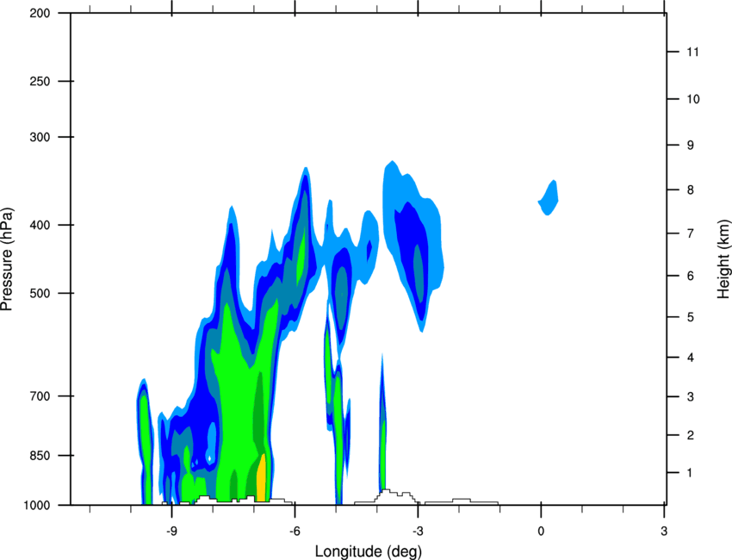
Task: Click the -6 longitude tick label
Action: (x=295, y=531)
